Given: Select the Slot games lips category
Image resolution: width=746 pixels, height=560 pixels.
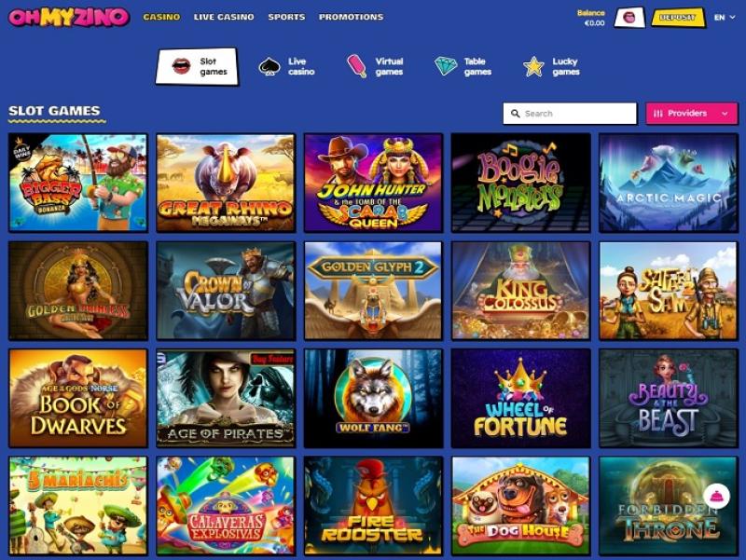Looking at the screenshot, I should tap(197, 66).
